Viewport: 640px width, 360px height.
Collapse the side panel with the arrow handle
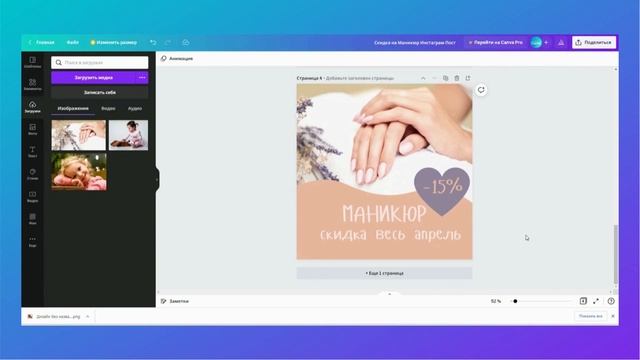coord(157,179)
